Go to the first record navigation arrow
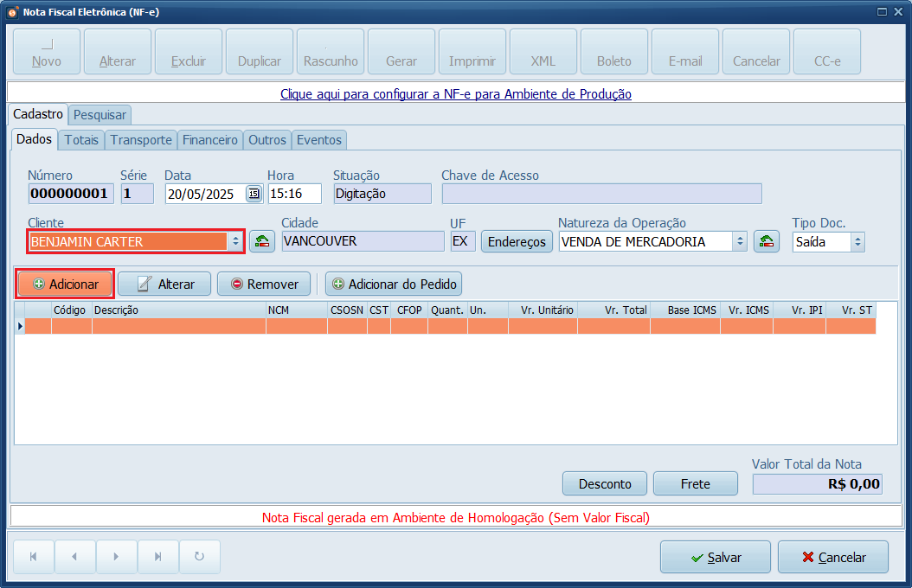 point(34,557)
